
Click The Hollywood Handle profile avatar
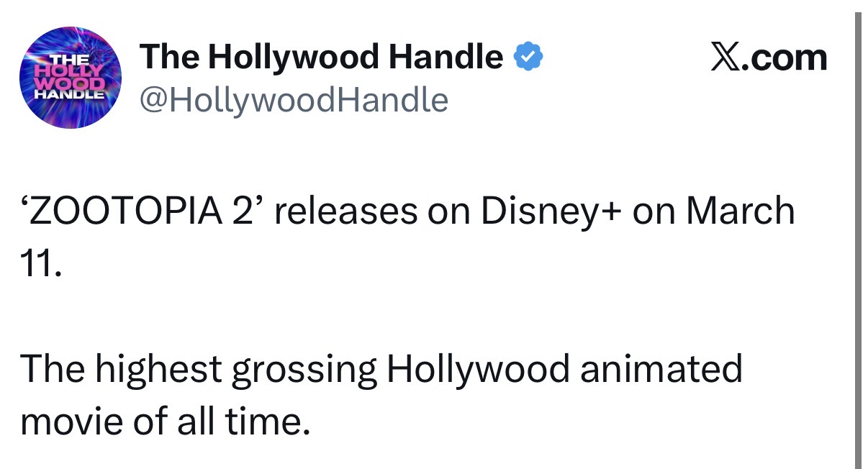tap(70, 78)
